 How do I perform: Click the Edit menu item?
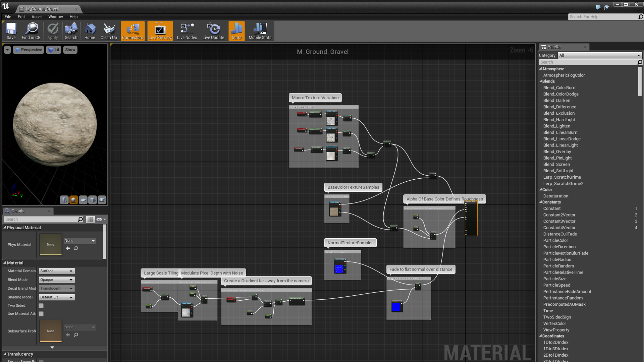click(21, 17)
